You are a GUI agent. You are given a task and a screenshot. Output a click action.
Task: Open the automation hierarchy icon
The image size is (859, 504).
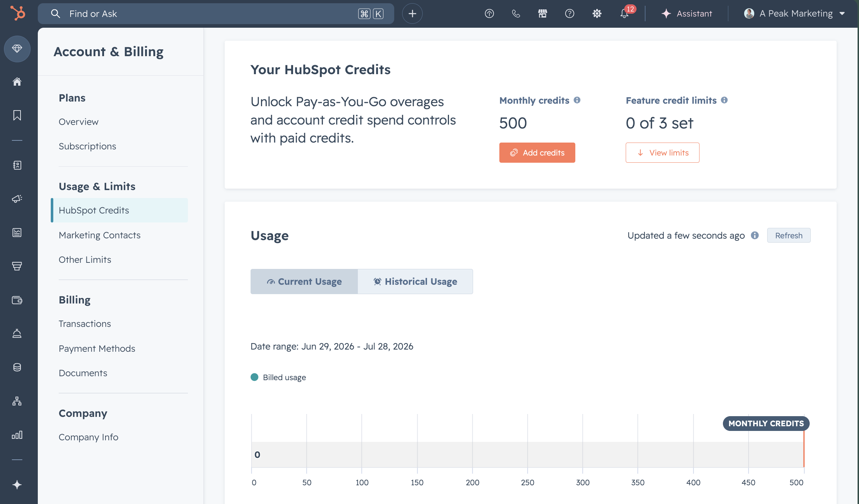click(x=17, y=401)
